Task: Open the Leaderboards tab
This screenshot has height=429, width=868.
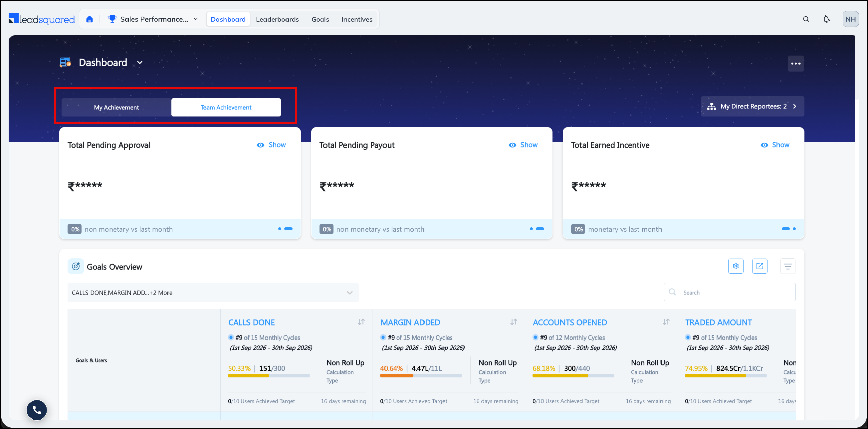Action: pos(277,19)
